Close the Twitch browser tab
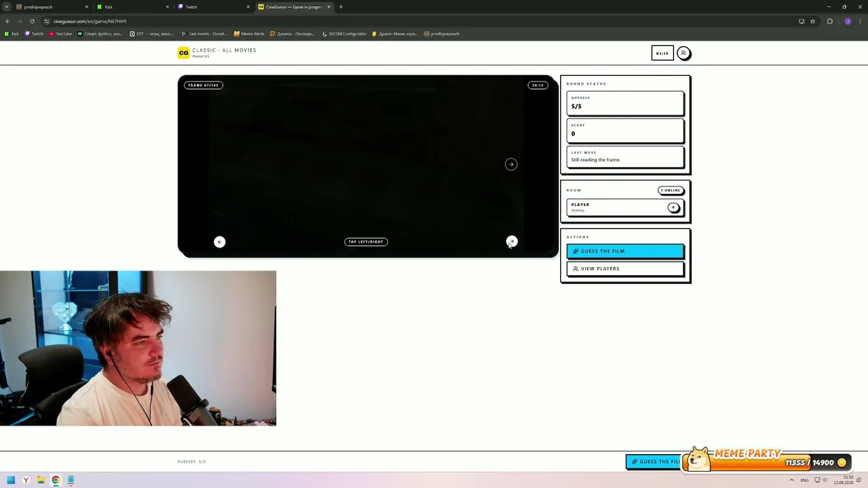 [x=248, y=7]
